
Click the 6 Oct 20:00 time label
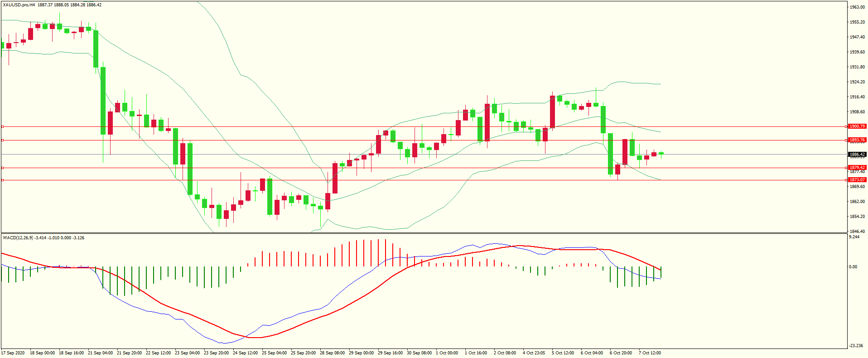tap(621, 353)
